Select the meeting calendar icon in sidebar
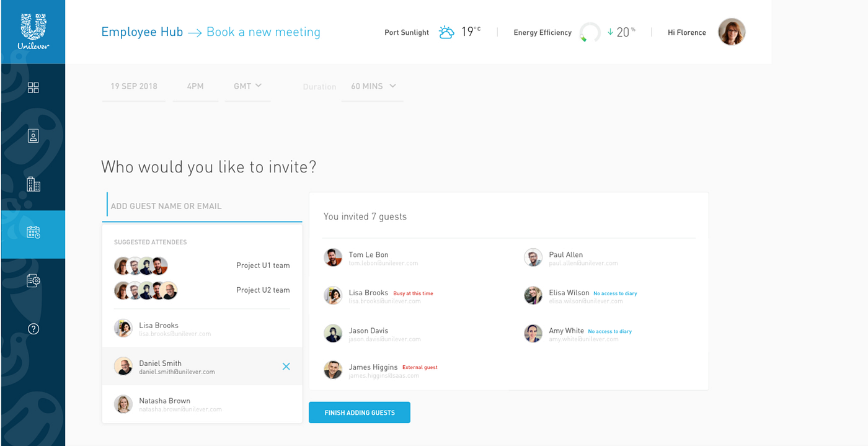This screenshot has width=868, height=446. click(x=33, y=233)
